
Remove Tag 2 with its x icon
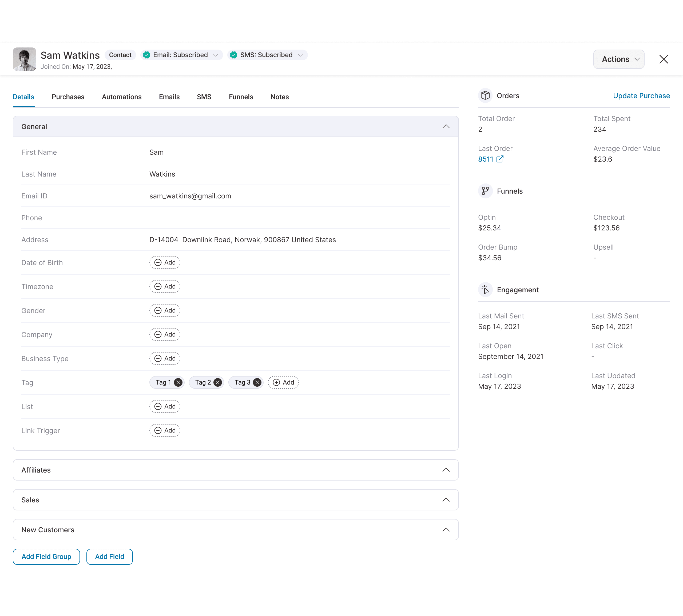pyautogui.click(x=218, y=382)
